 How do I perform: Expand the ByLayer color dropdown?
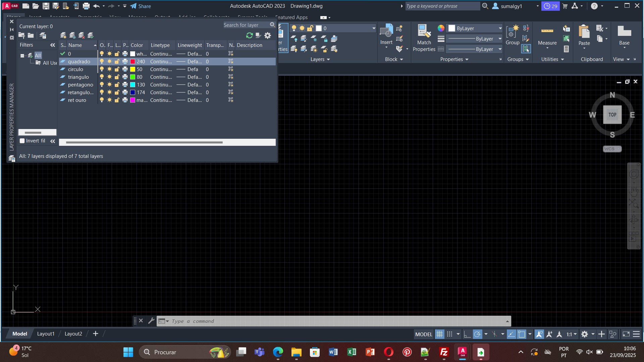coord(500,28)
